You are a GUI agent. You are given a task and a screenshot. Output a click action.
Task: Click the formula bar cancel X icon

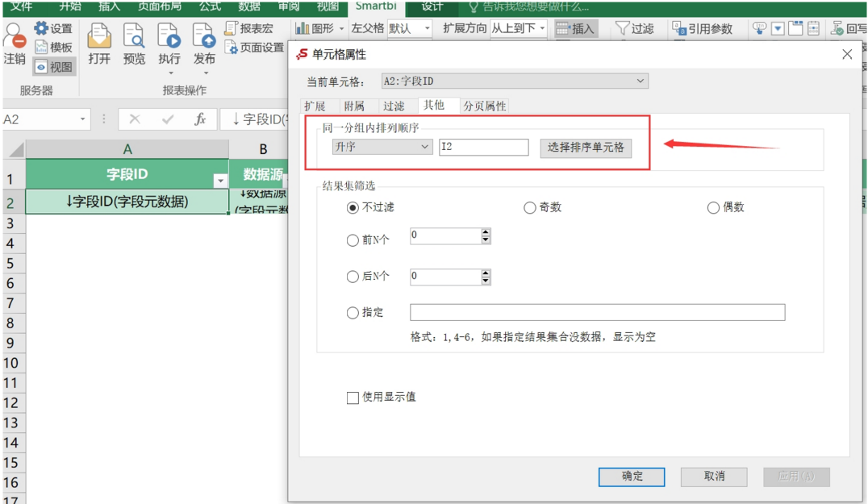135,119
